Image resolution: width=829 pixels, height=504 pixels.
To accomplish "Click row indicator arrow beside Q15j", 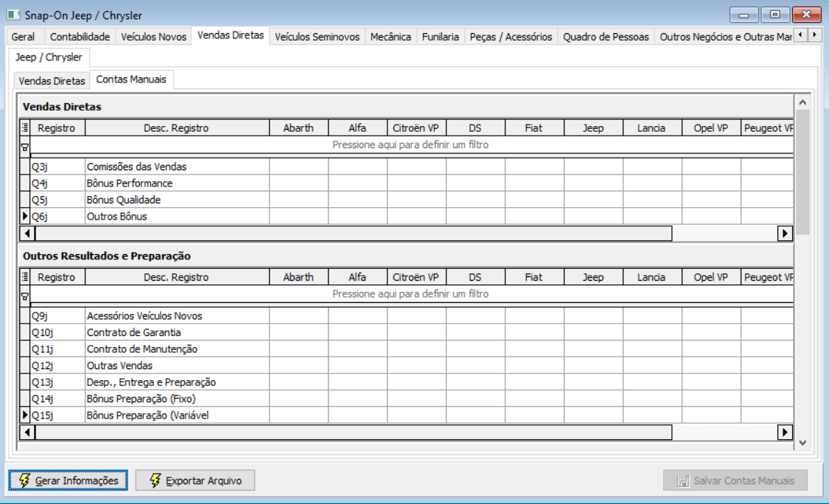I will pos(25,415).
